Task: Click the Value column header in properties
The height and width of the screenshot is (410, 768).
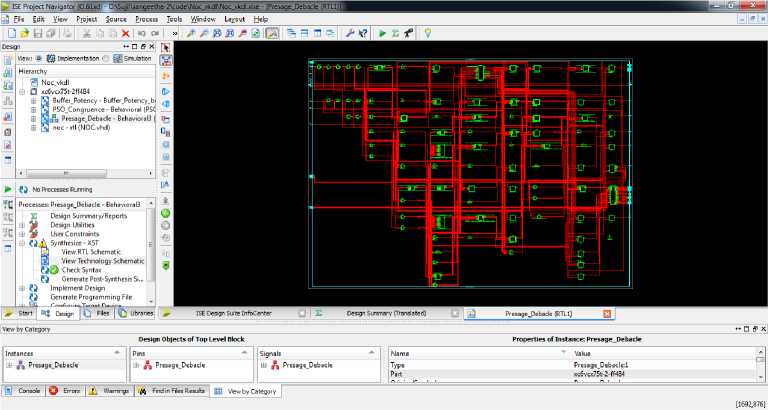Action: click(x=582, y=354)
